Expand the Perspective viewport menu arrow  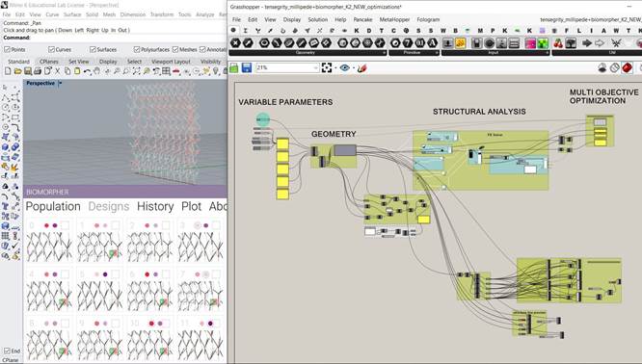coord(60,83)
